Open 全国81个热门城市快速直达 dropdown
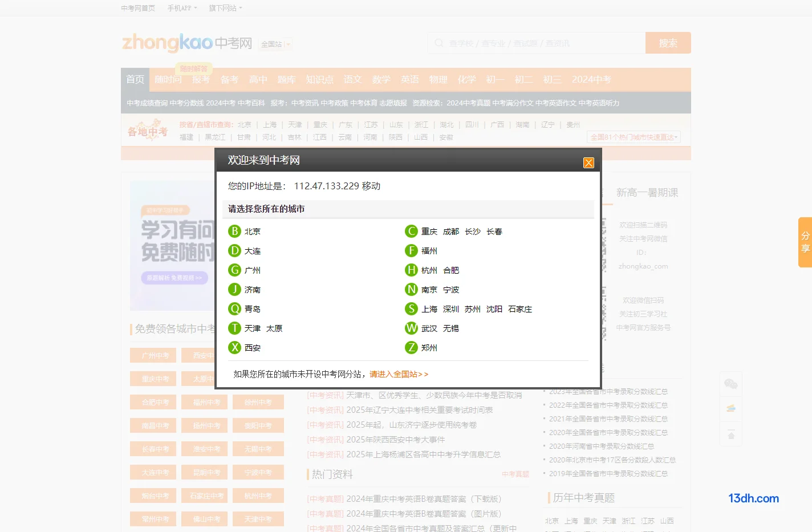This screenshot has height=532, width=812. (634, 137)
